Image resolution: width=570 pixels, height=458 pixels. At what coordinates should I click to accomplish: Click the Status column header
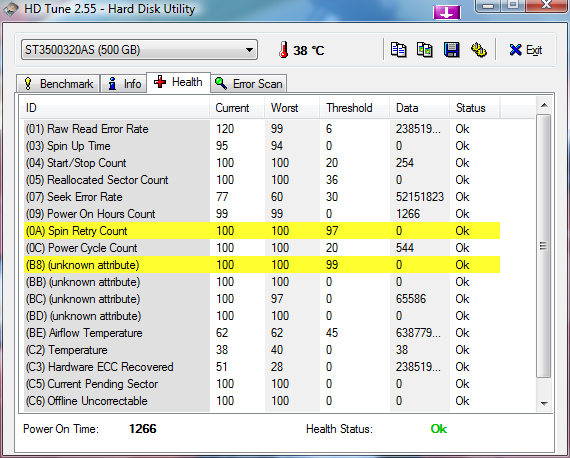point(475,108)
